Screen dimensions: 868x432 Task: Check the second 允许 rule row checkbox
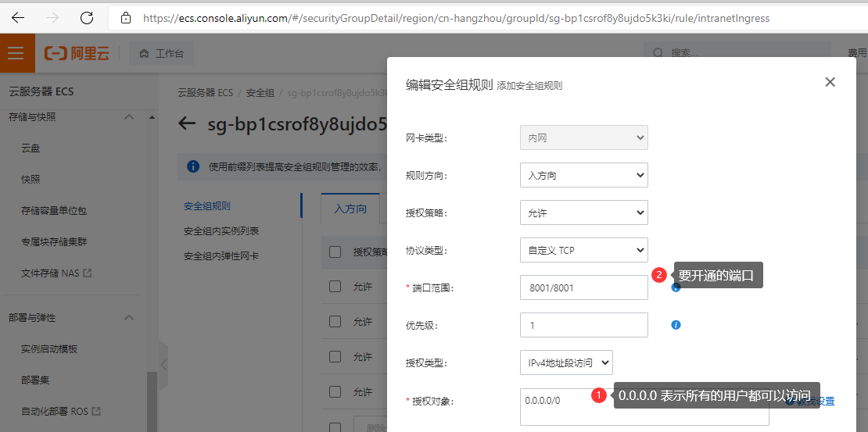[335, 321]
